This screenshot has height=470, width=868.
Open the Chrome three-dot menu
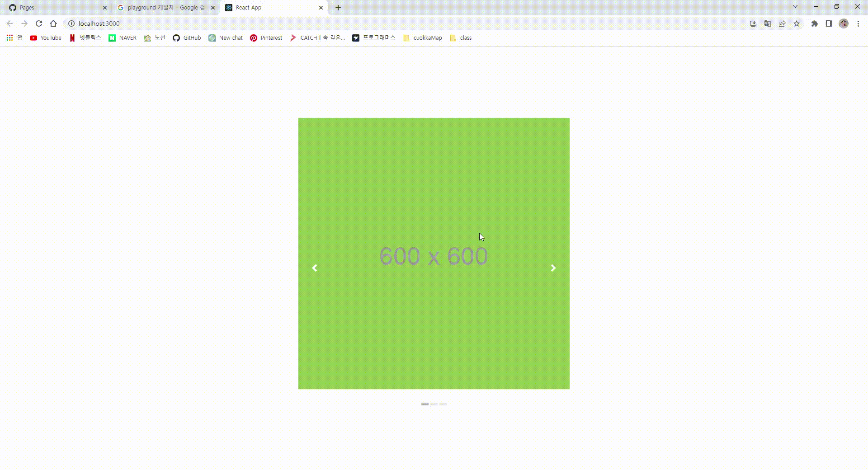(x=858, y=23)
